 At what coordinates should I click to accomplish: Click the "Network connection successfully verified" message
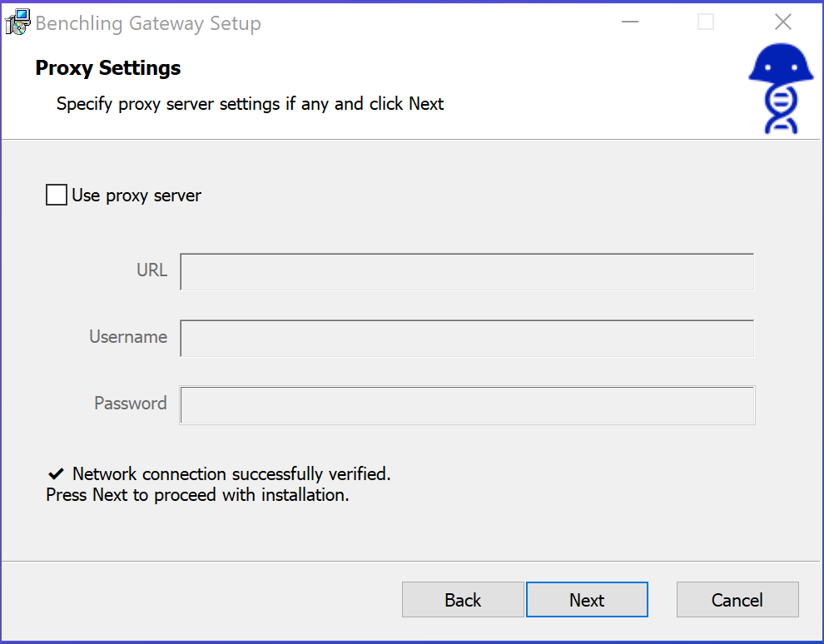(231, 474)
